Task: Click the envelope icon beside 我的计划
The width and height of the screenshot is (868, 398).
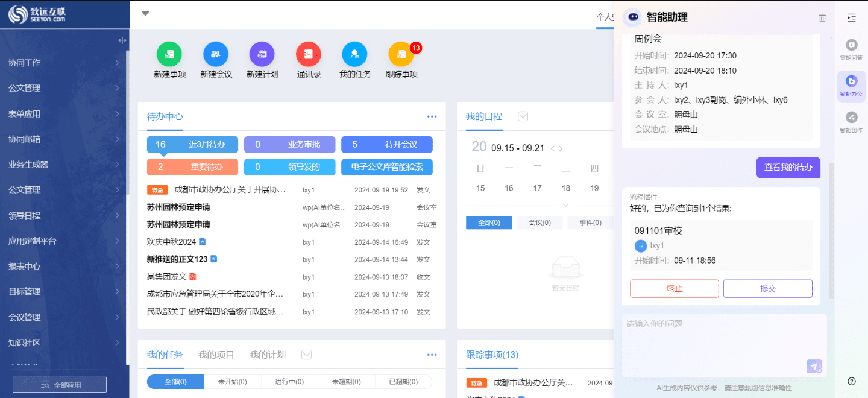Action: click(x=306, y=355)
